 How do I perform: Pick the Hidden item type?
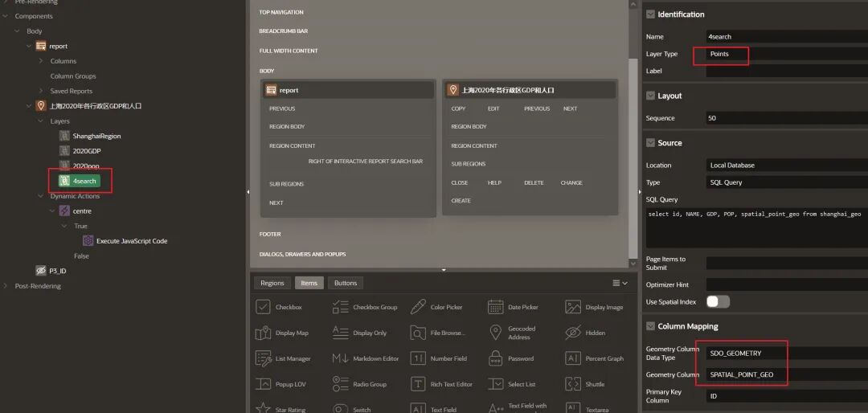tap(586, 333)
